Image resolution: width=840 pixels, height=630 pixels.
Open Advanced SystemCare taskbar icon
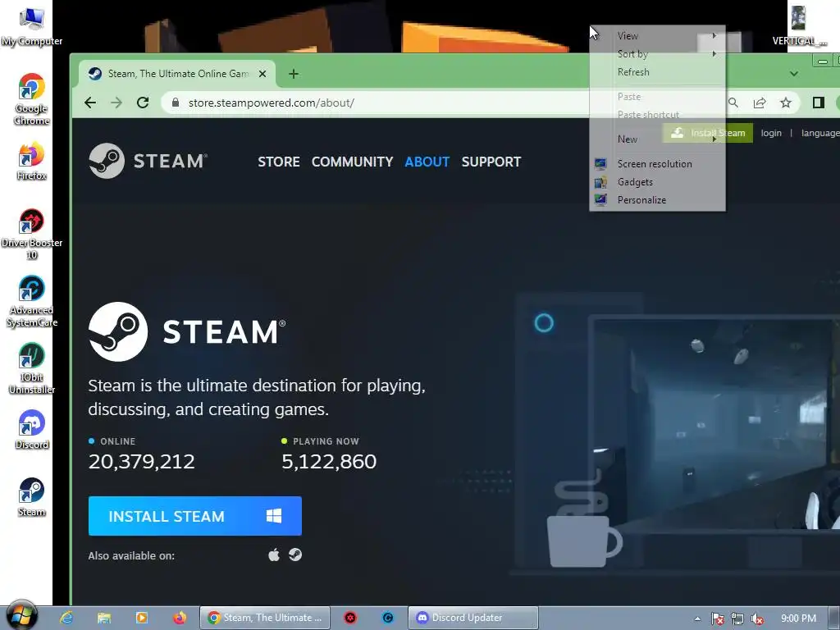[388, 618]
